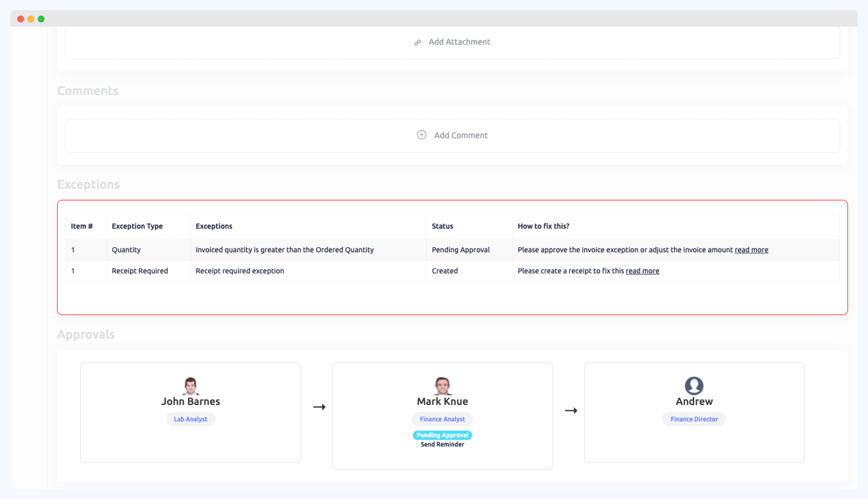Select the Finance Director role tag

tap(694, 419)
